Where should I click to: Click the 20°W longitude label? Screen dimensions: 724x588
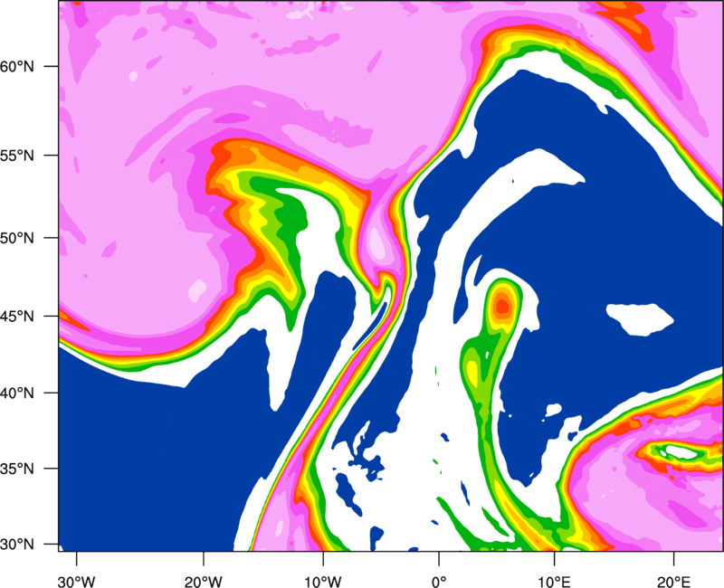(x=204, y=582)
